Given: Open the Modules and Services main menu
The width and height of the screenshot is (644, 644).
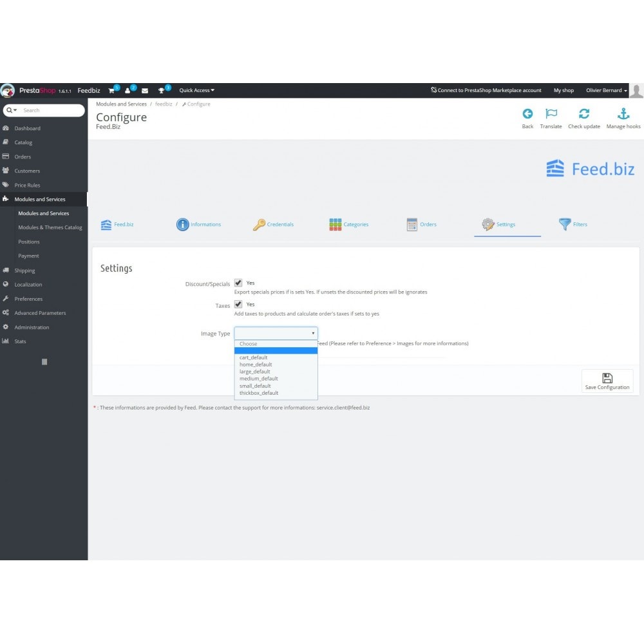Looking at the screenshot, I should tap(44, 199).
